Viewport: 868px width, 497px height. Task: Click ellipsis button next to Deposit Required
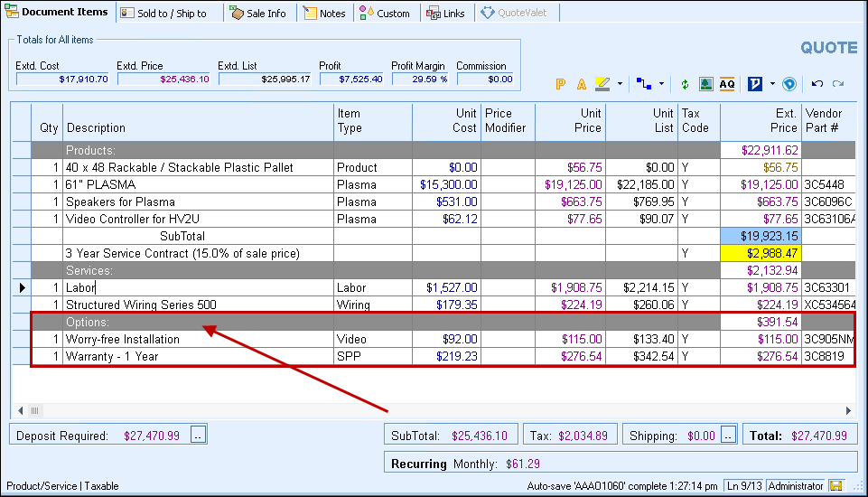point(200,436)
